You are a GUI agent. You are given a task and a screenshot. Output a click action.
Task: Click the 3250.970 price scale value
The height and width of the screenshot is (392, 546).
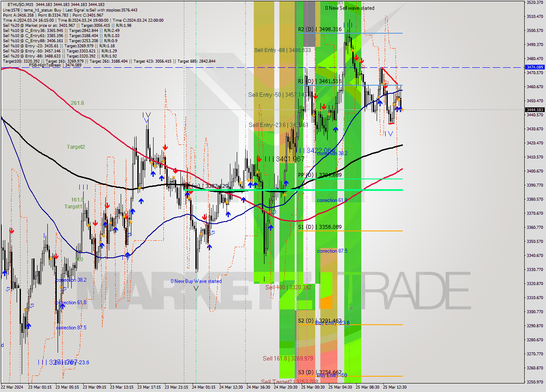point(534,382)
